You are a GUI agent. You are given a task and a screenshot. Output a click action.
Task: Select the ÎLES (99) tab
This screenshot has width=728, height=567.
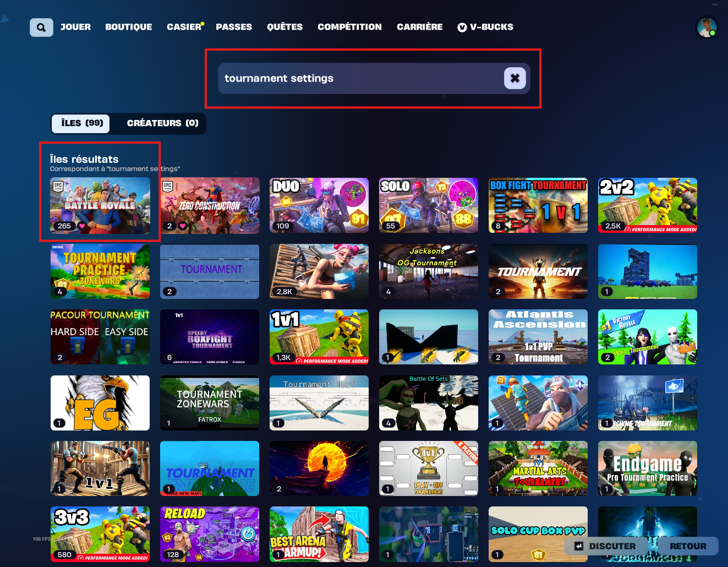[80, 123]
